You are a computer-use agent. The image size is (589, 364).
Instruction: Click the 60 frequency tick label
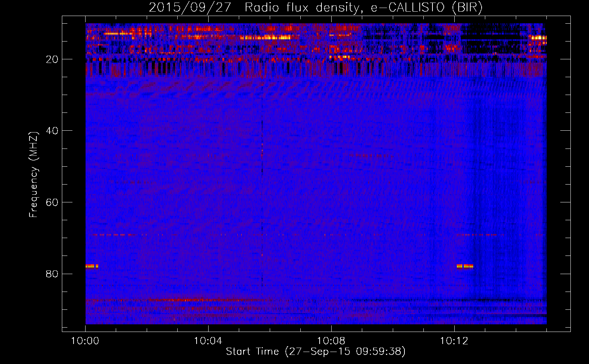pyautogui.click(x=52, y=202)
